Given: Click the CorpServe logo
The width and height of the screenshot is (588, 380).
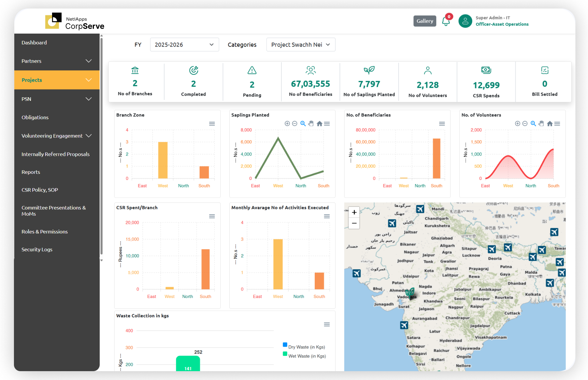Looking at the screenshot, I should pos(75,21).
